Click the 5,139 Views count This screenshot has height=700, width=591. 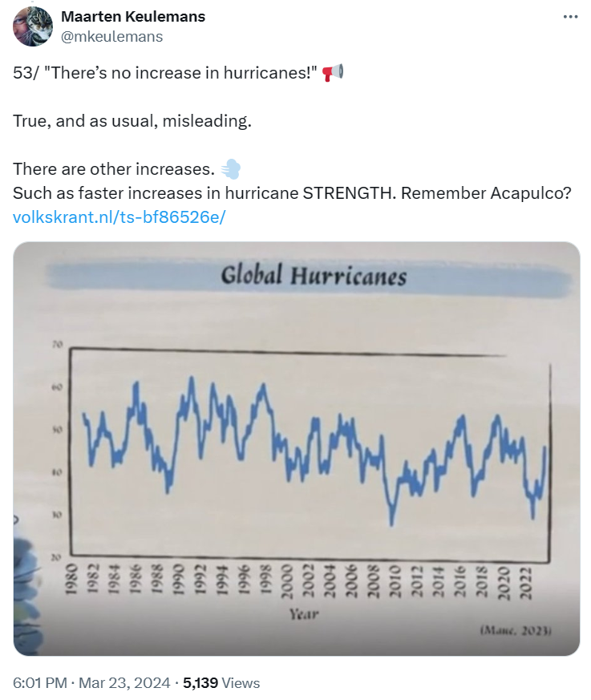[221, 683]
